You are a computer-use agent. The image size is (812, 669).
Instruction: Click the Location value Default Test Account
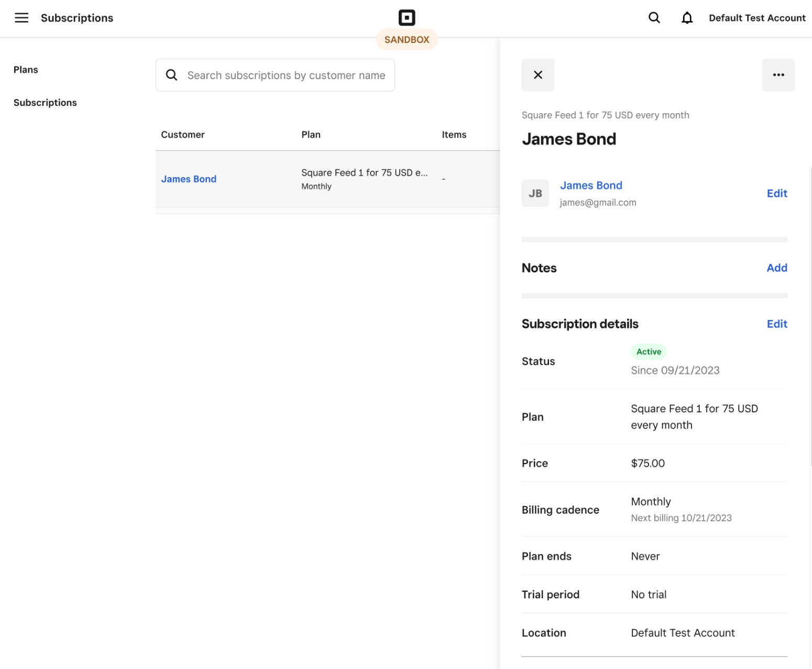pyautogui.click(x=683, y=633)
